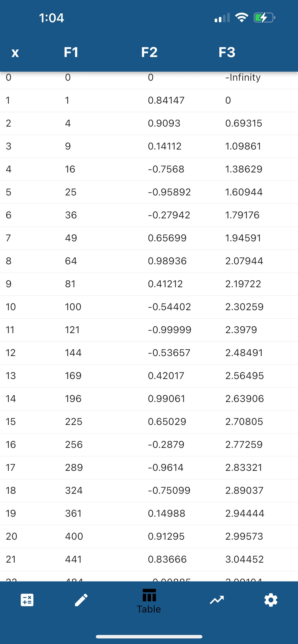
Task: Open the calculator tab icon
Action: pyautogui.click(x=27, y=600)
